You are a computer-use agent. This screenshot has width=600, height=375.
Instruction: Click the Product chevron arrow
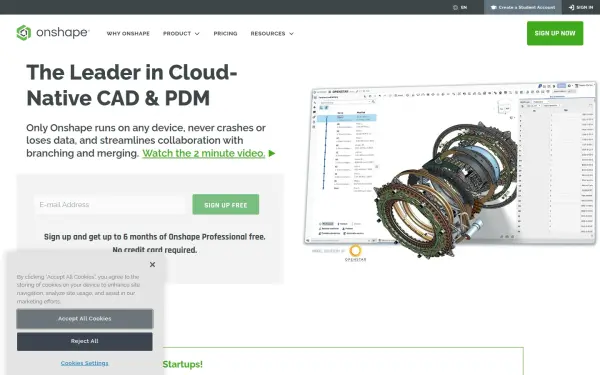[x=197, y=34]
